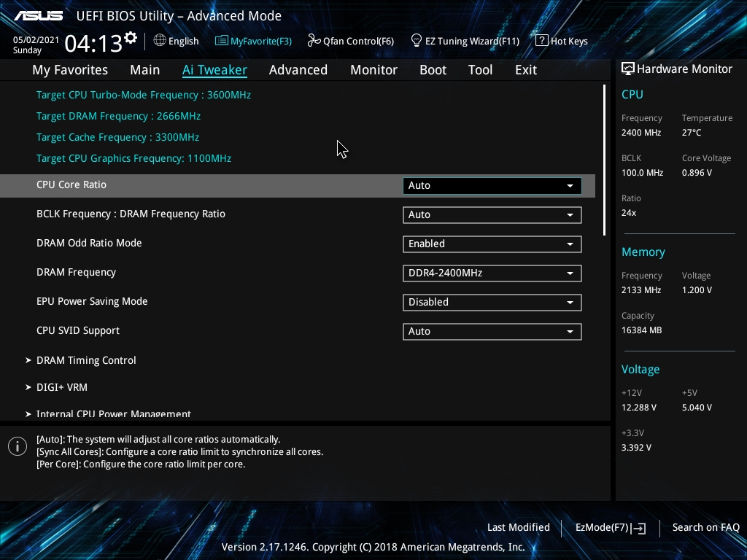Screen dimensions: 747x560
Task: Open the CPU SVID Support dropdown
Action: click(492, 332)
